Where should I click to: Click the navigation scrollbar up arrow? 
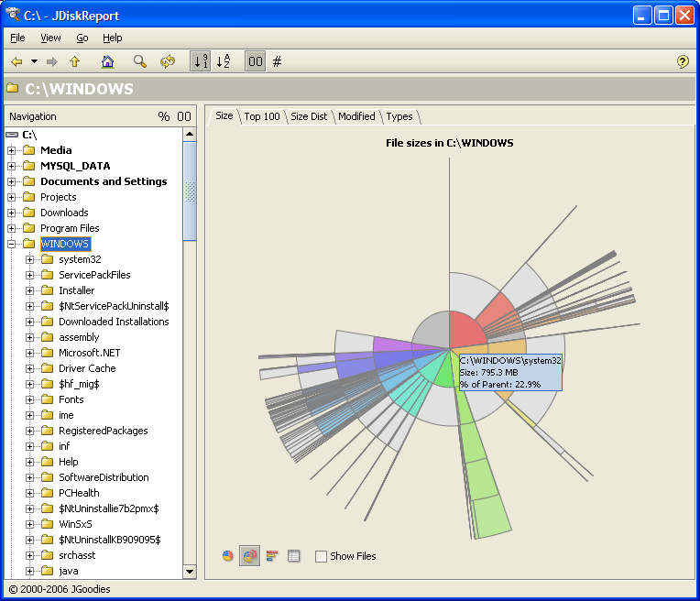[x=190, y=134]
